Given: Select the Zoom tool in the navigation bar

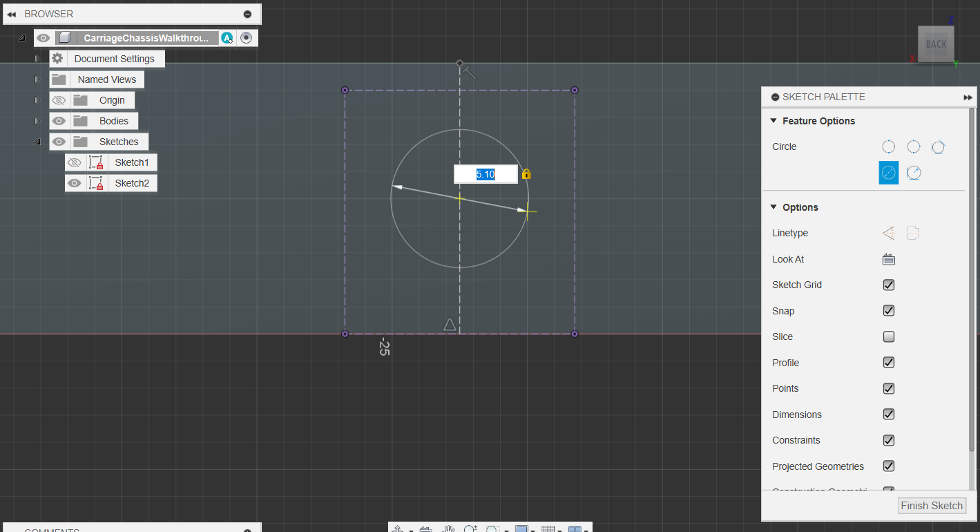Looking at the screenshot, I should click(470, 529).
